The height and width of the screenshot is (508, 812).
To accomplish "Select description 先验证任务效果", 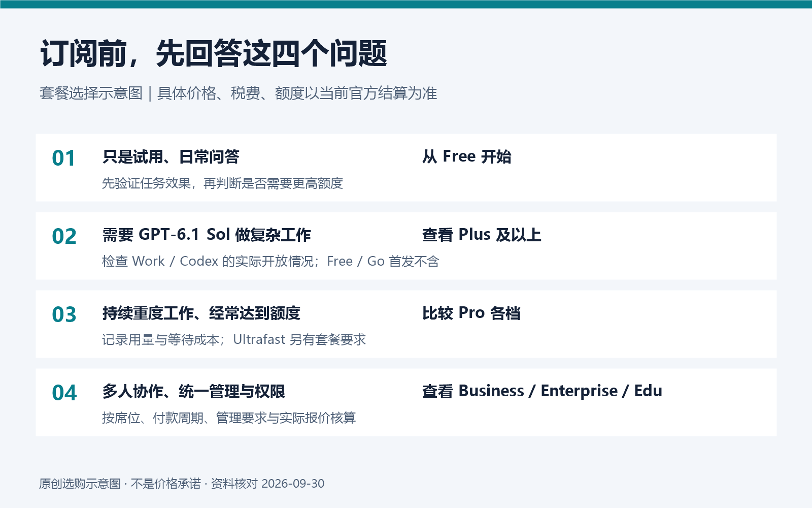I will point(222,183).
